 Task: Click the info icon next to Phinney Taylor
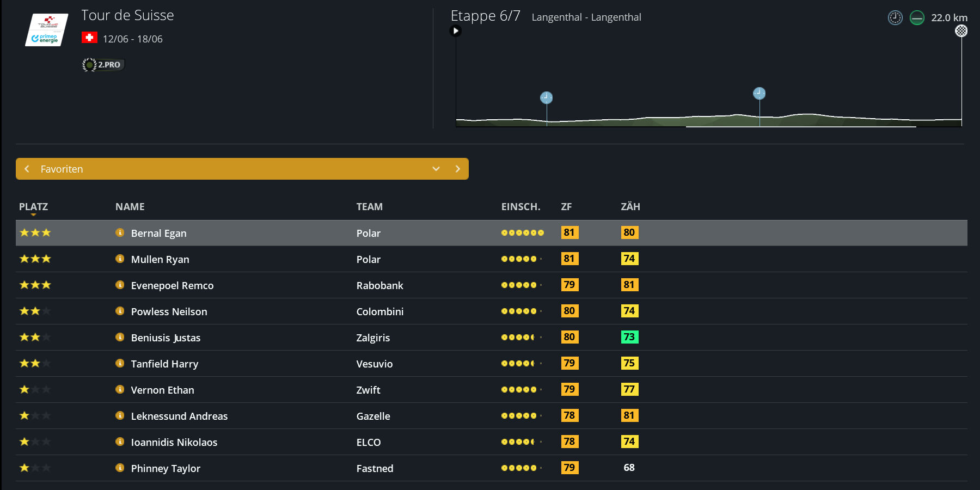120,468
